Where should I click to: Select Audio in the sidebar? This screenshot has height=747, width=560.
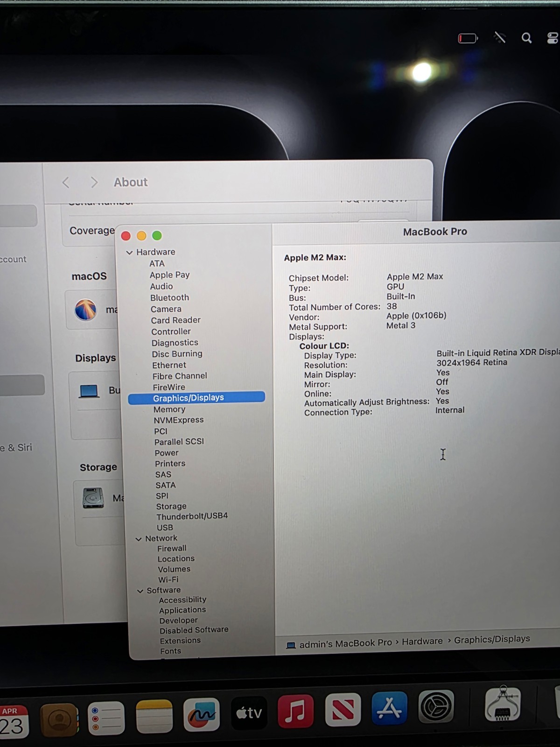(x=161, y=286)
